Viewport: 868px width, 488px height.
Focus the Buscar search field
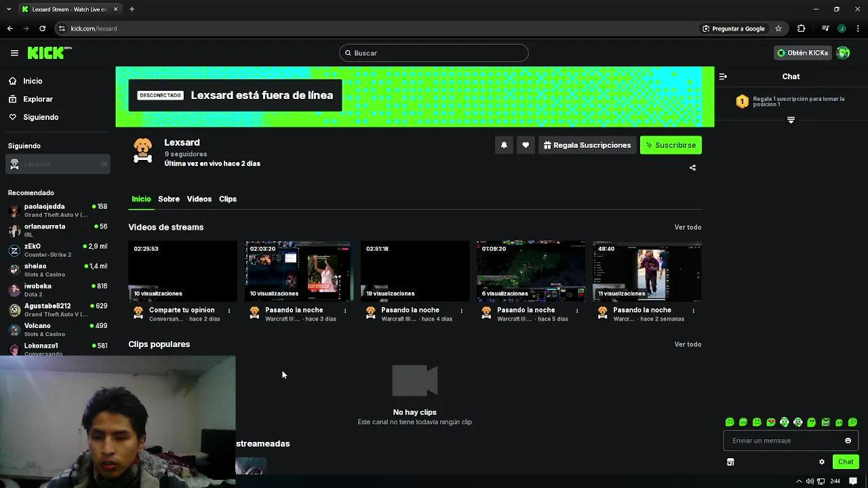coord(434,53)
